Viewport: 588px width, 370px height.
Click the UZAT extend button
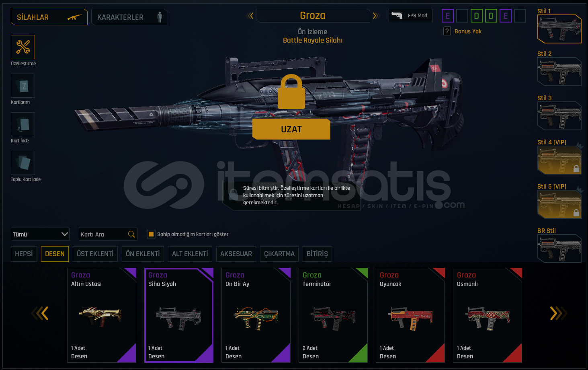coord(291,129)
